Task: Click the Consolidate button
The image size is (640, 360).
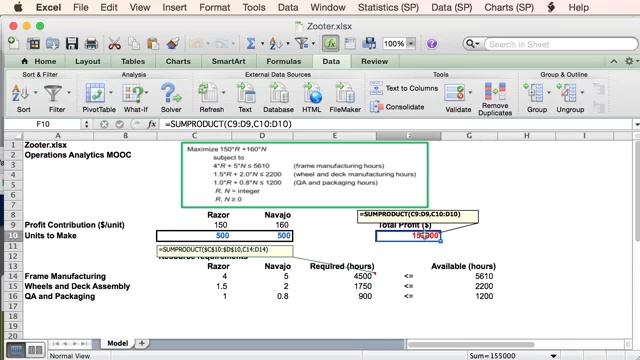Action: (397, 107)
